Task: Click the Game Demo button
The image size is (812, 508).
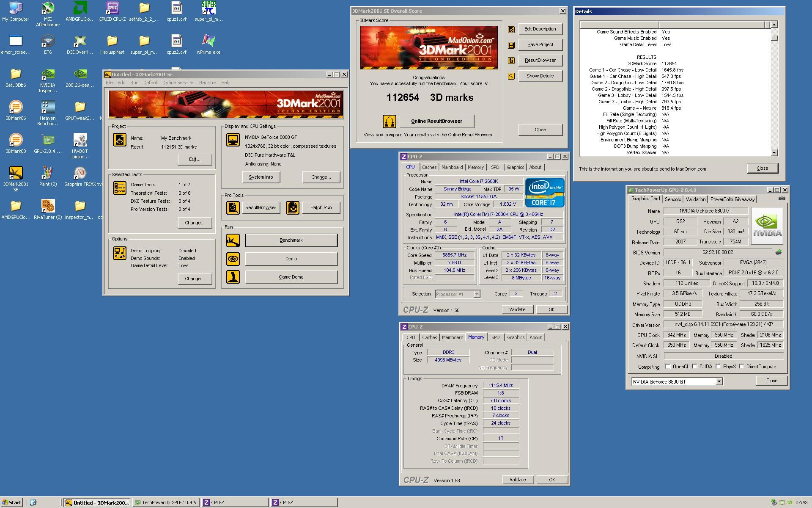Action: [x=291, y=277]
